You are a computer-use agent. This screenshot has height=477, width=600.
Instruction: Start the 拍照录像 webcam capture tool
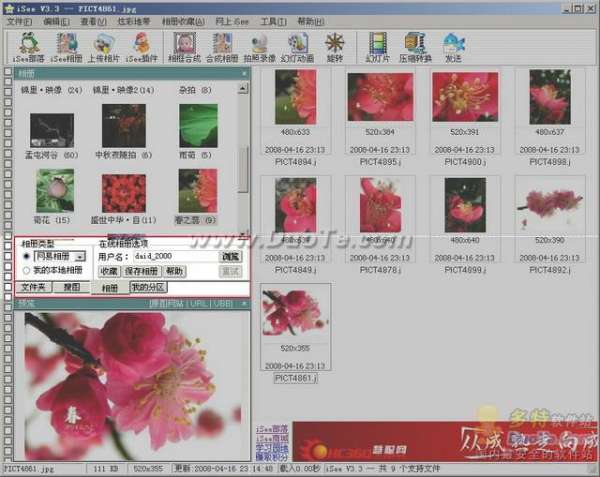click(x=259, y=47)
